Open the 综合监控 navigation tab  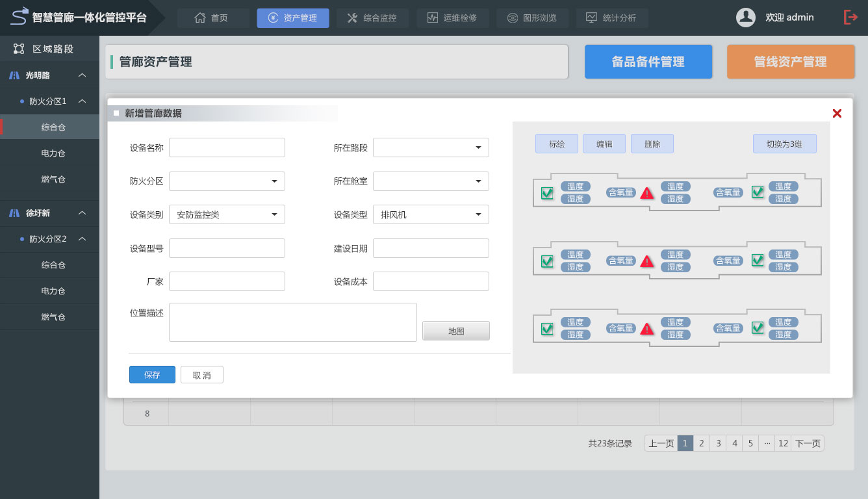coord(372,18)
